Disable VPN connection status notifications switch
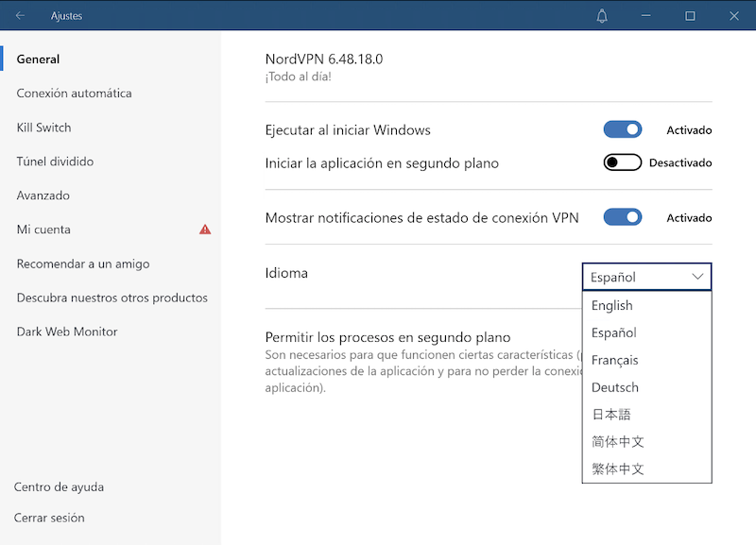 [x=623, y=217]
